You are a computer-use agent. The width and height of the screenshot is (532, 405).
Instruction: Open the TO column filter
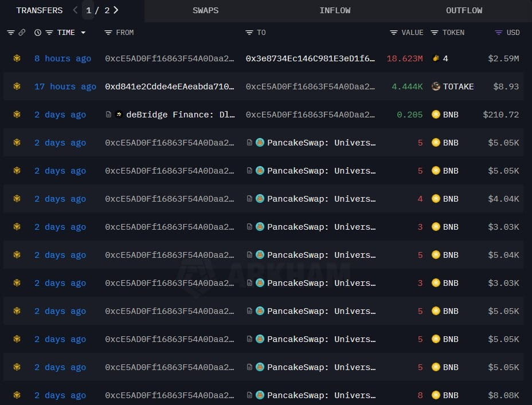(249, 33)
